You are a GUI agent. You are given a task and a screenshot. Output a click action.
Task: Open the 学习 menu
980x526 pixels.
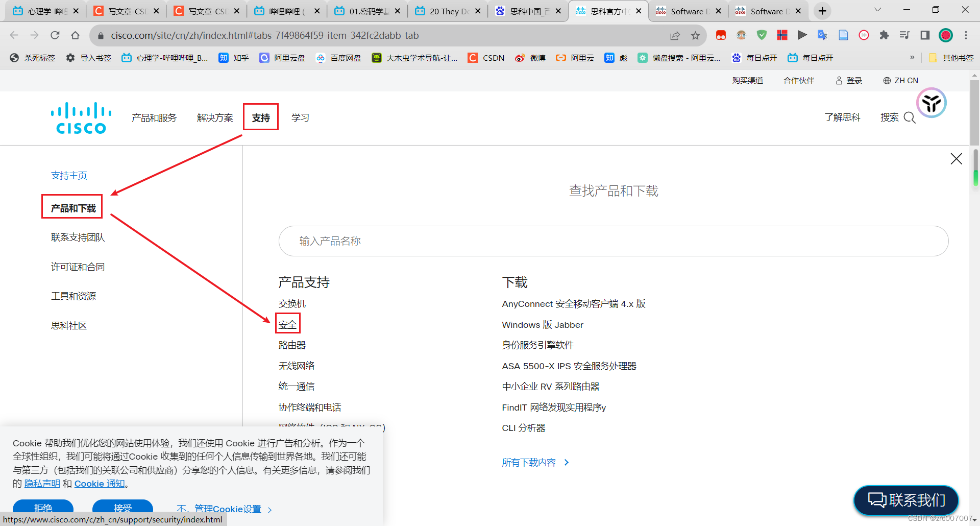300,118
